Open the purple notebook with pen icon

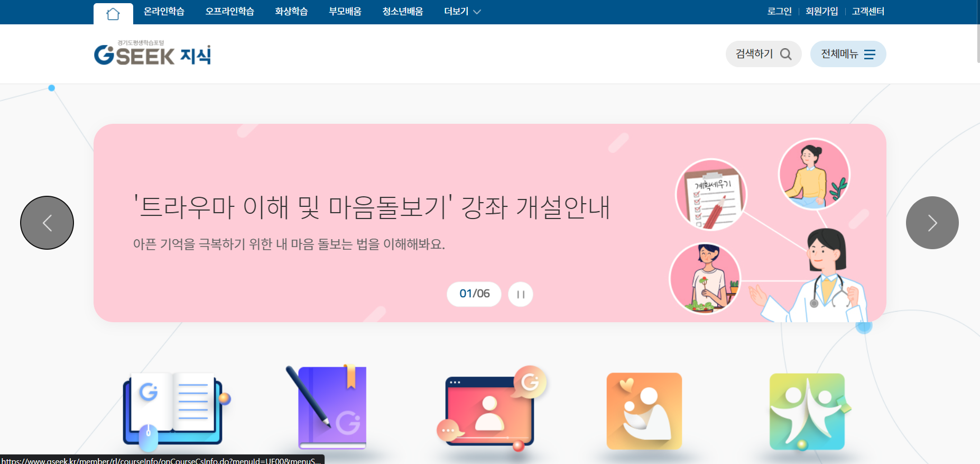(327, 407)
